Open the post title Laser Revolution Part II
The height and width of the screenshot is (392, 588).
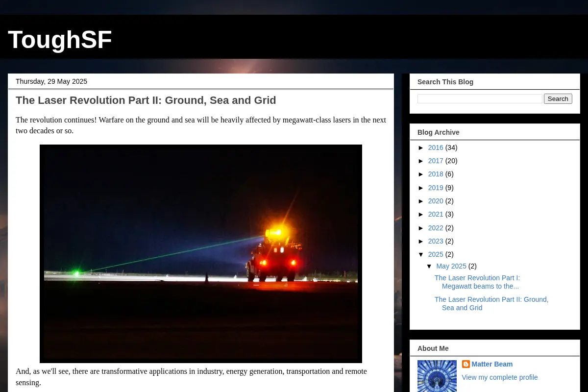click(146, 100)
